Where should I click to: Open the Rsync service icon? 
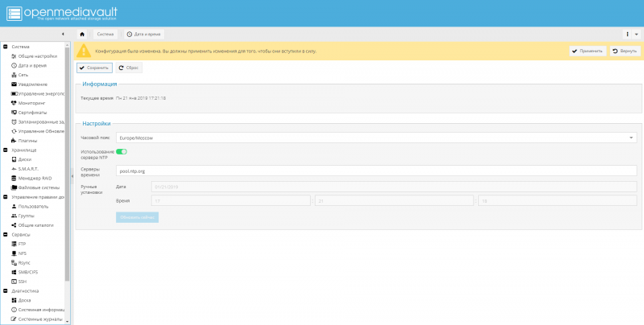pos(14,262)
